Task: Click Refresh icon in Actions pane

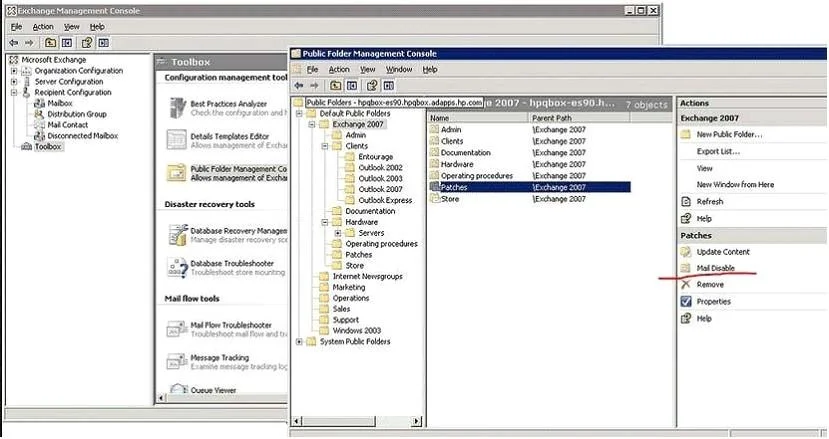Action: tap(686, 202)
